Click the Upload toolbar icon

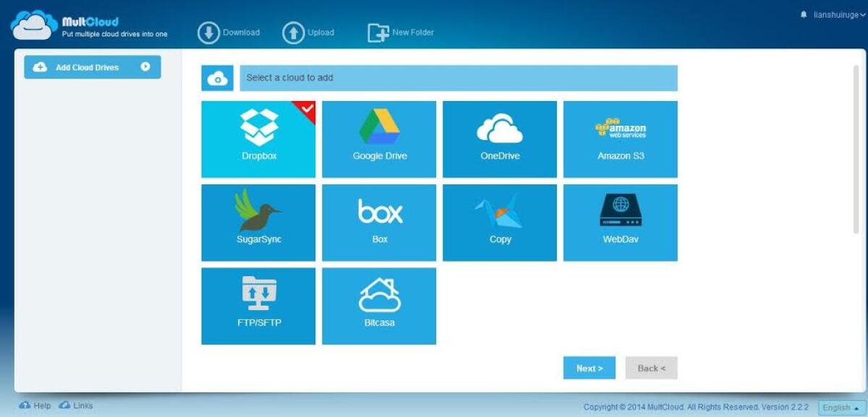[x=292, y=32]
